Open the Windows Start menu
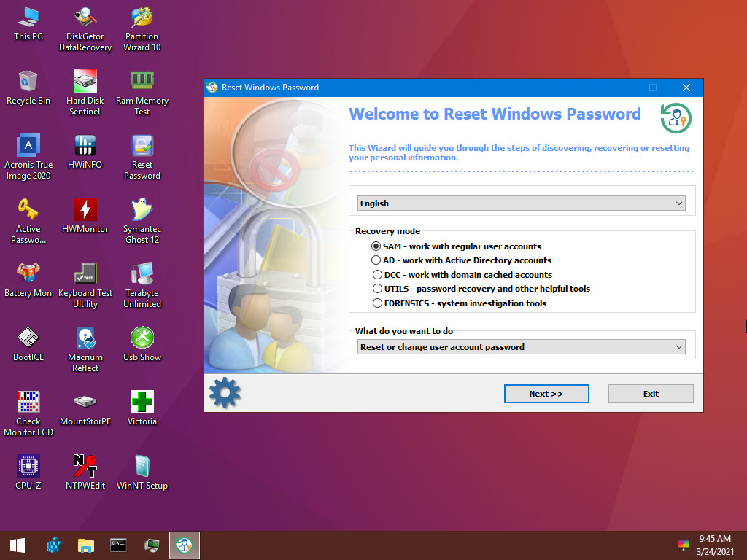747x560 pixels. pos(18,545)
